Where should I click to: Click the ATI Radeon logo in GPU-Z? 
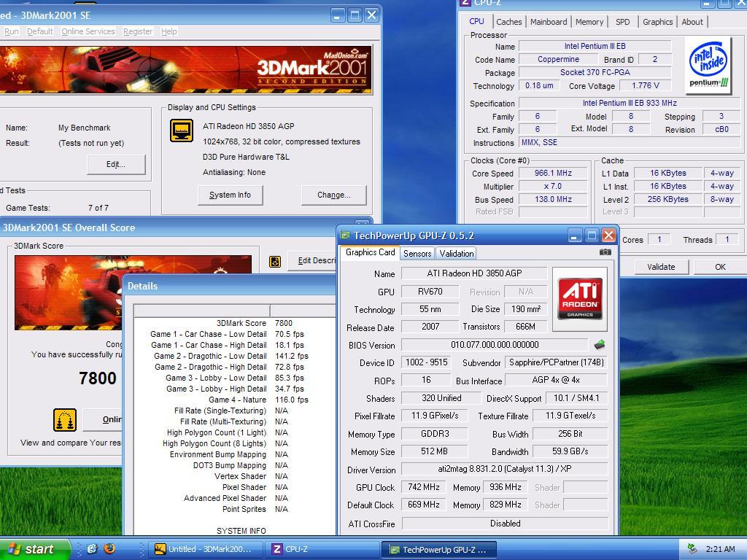click(x=580, y=299)
